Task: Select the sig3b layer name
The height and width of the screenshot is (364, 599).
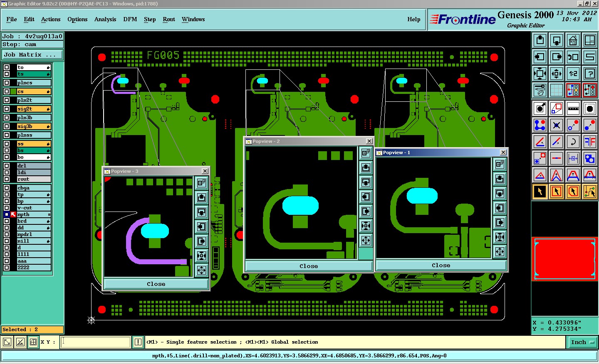Action: coord(34,126)
